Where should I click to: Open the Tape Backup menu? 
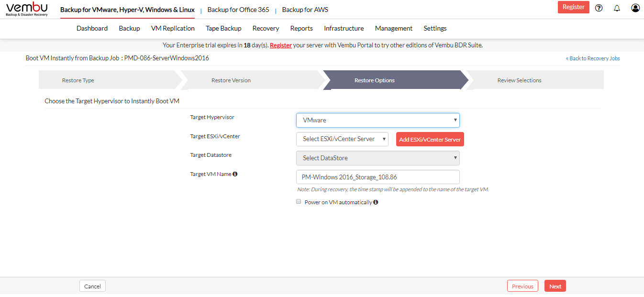pyautogui.click(x=223, y=28)
